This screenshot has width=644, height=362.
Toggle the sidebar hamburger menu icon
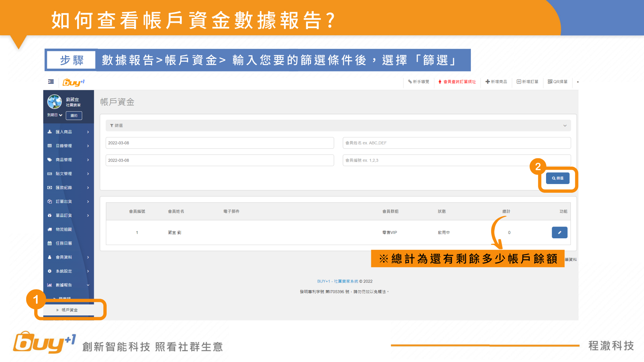click(x=51, y=82)
